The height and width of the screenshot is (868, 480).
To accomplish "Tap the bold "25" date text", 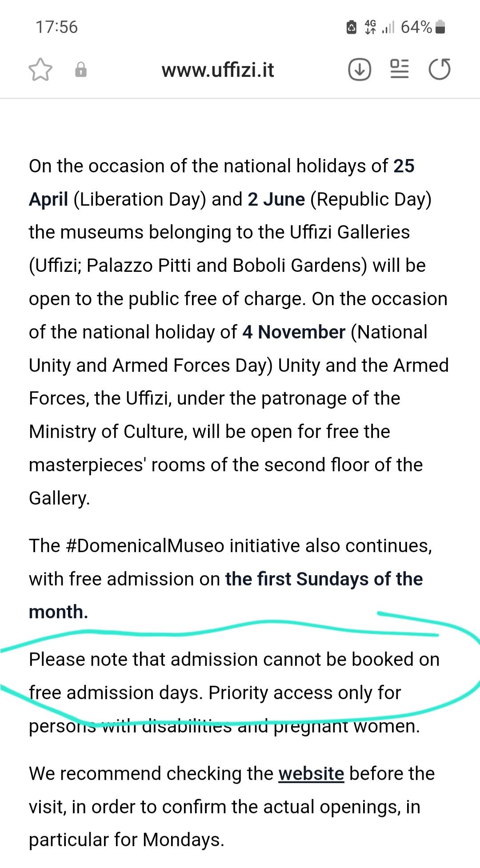I will (x=404, y=166).
